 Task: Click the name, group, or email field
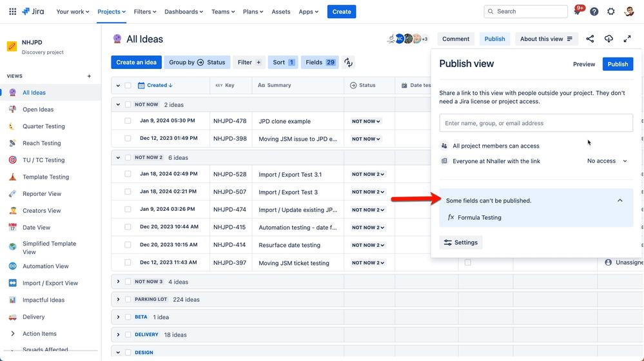tap(536, 122)
